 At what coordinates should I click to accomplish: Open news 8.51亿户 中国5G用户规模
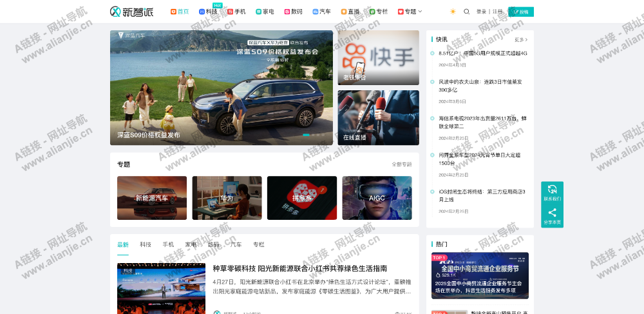click(482, 54)
